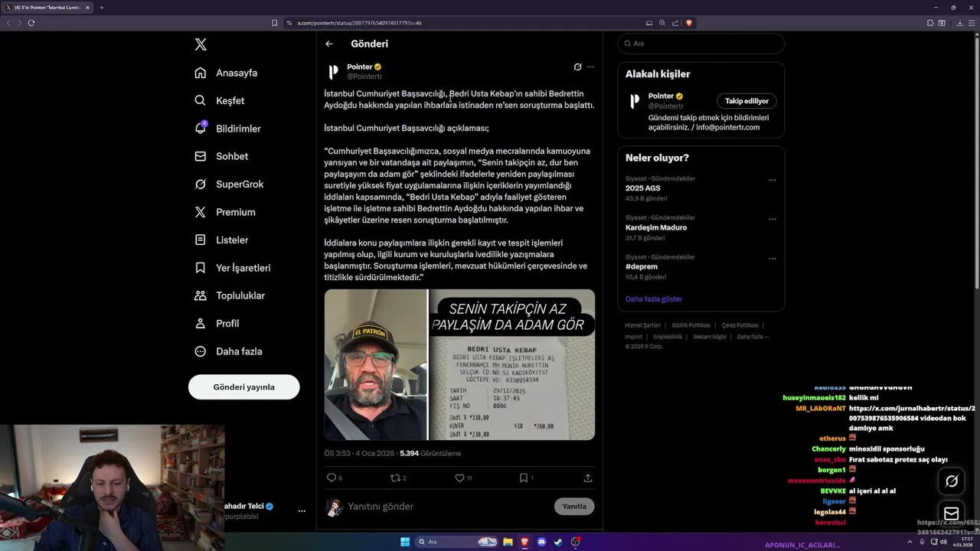Click the 5.394 Görüntüleme count
The image size is (980, 551).
click(x=430, y=454)
